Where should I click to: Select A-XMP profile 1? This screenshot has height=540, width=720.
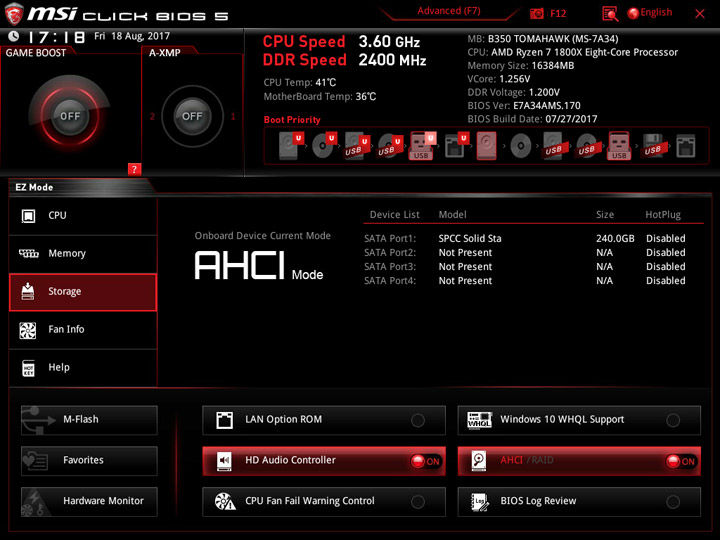tap(233, 116)
